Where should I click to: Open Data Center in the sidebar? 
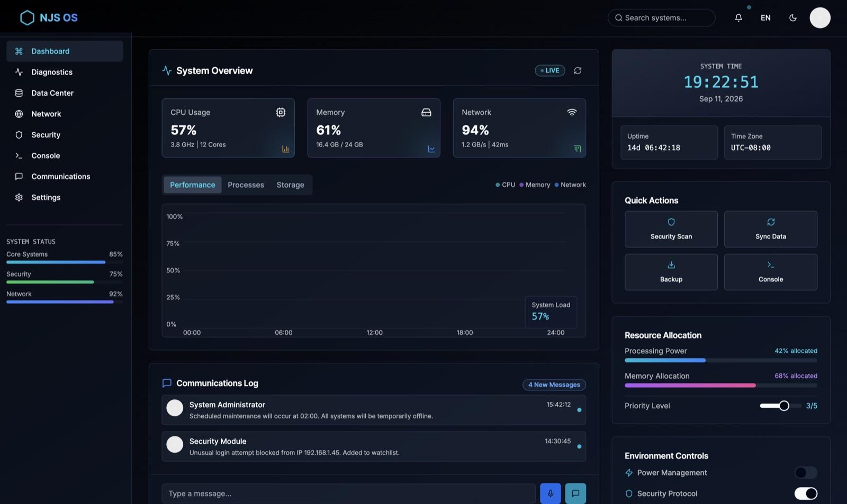pyautogui.click(x=65, y=93)
